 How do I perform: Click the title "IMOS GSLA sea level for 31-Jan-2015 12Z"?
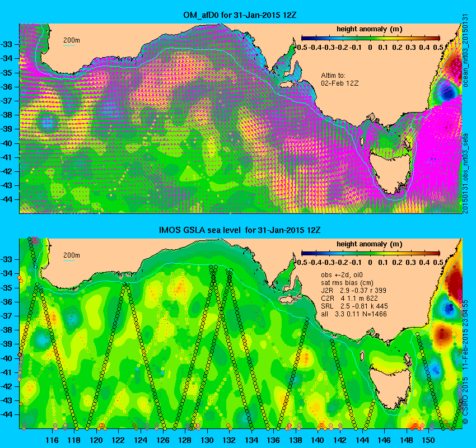click(x=240, y=230)
